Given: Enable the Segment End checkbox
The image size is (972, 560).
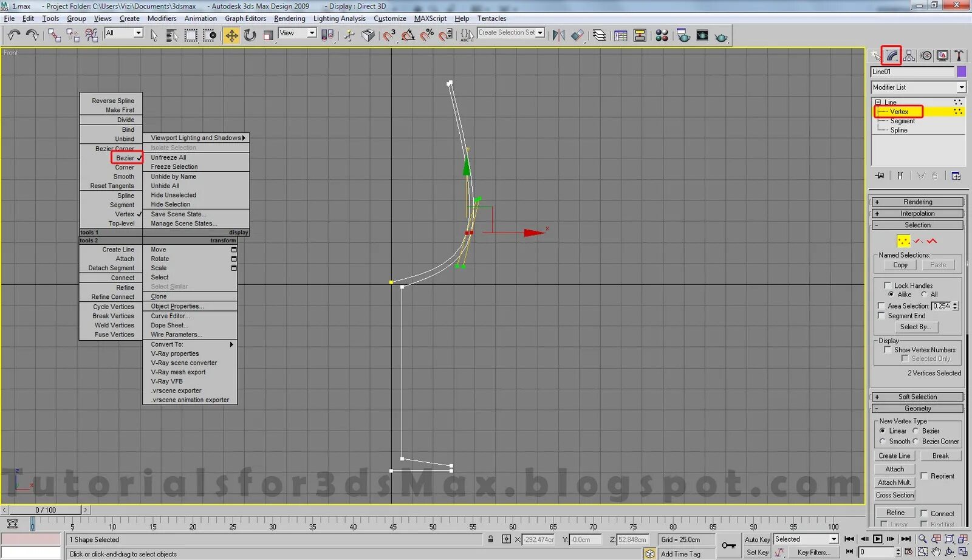Looking at the screenshot, I should tap(881, 316).
